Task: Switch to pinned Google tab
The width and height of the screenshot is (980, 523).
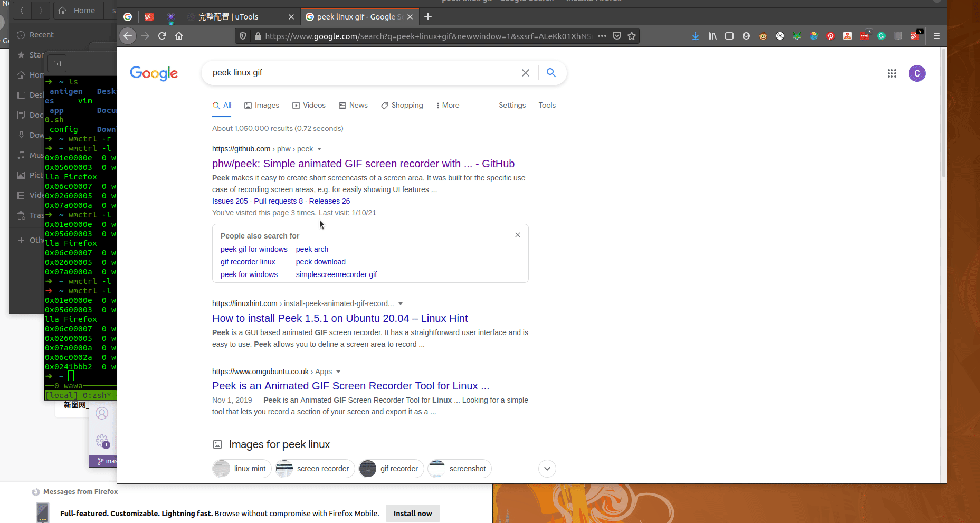Action: (x=128, y=17)
